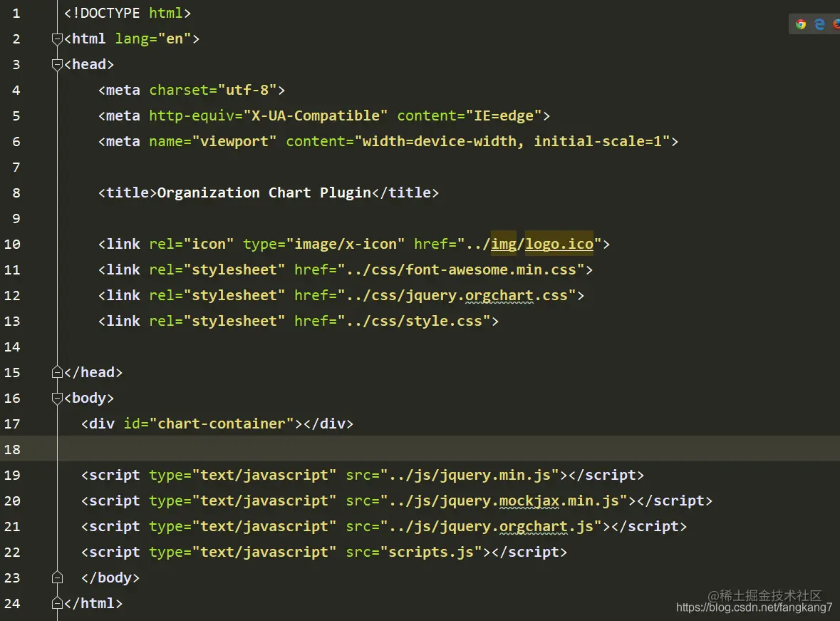840x621 pixels.
Task: Follow the logo.ico file link
Action: 559,244
